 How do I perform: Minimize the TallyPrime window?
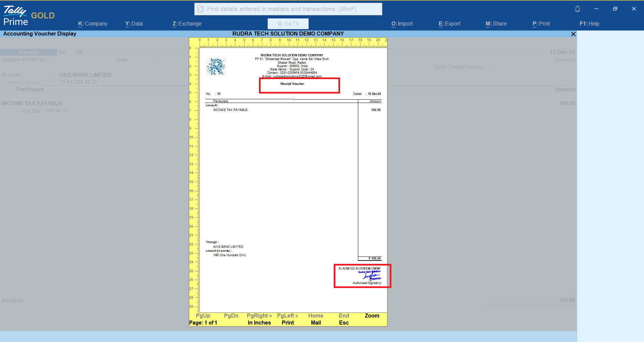click(x=596, y=9)
